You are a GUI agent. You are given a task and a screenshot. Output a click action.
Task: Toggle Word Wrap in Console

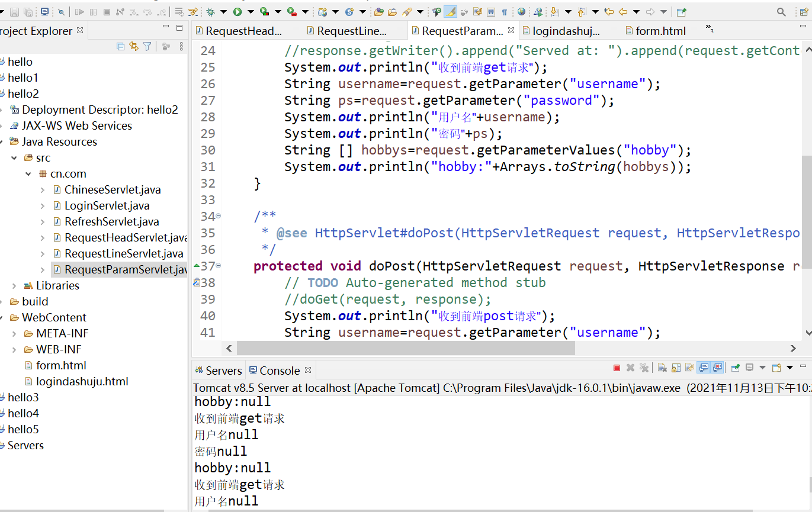click(x=689, y=368)
